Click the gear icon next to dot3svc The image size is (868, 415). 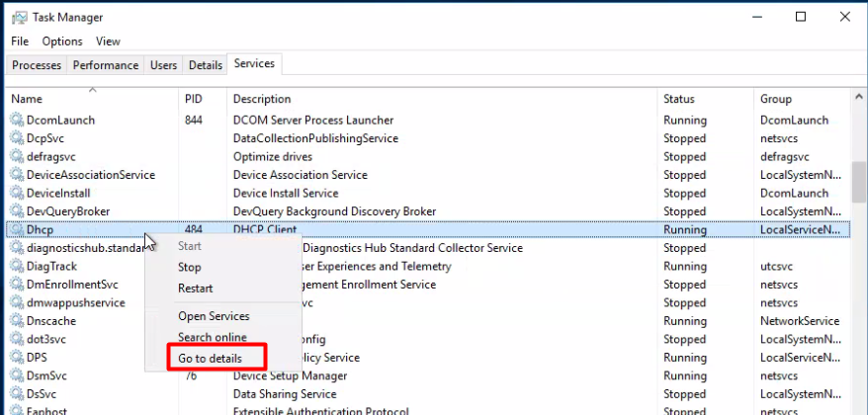(18, 339)
